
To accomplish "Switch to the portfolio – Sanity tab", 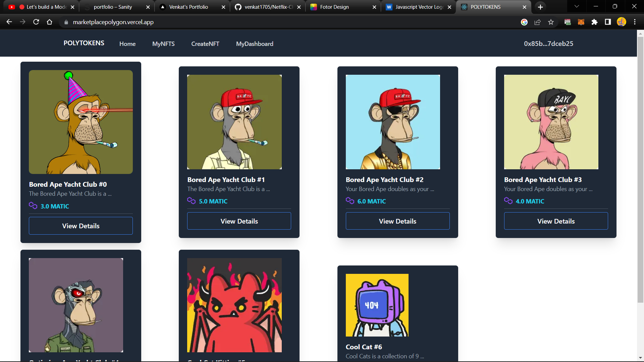I will click(117, 7).
